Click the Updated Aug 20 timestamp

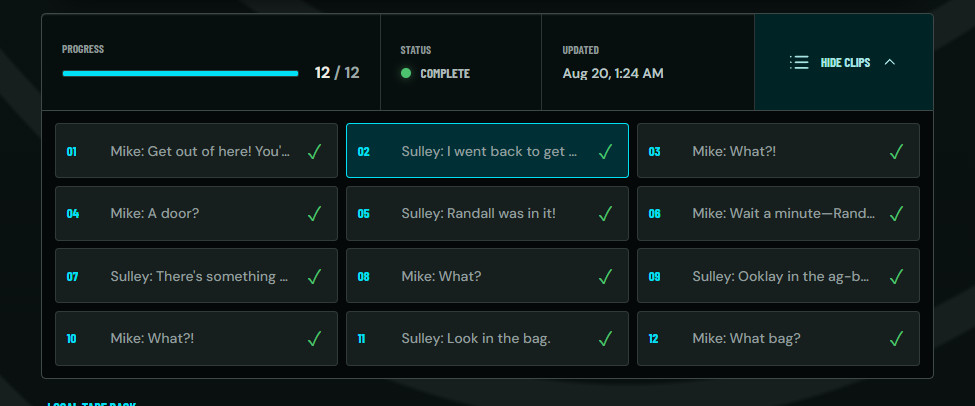pyautogui.click(x=613, y=73)
